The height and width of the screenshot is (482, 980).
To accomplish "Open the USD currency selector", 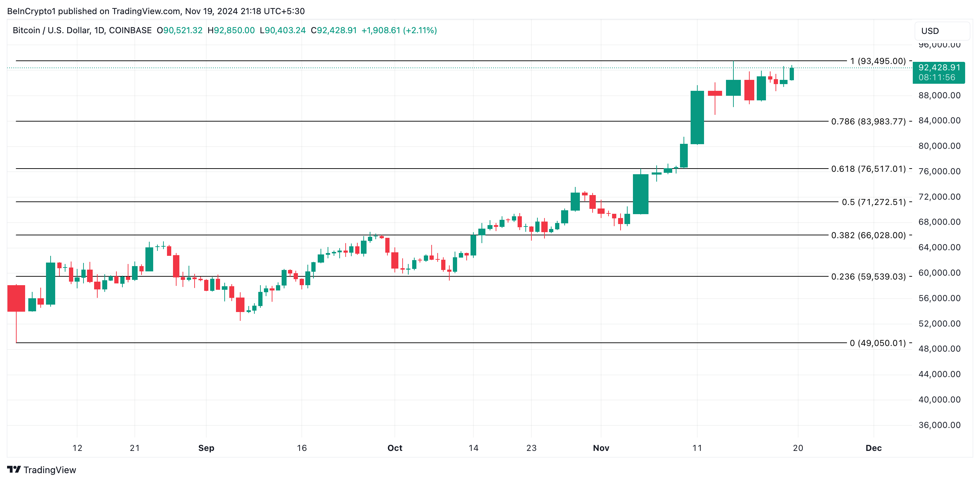I will [x=942, y=31].
